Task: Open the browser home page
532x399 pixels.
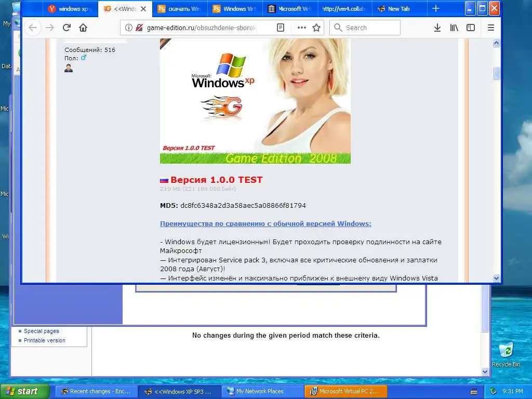Action: click(83, 28)
